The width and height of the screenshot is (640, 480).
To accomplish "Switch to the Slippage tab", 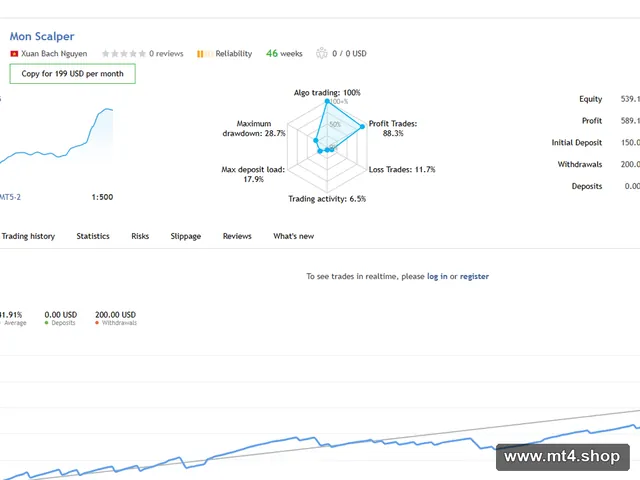I will (186, 236).
